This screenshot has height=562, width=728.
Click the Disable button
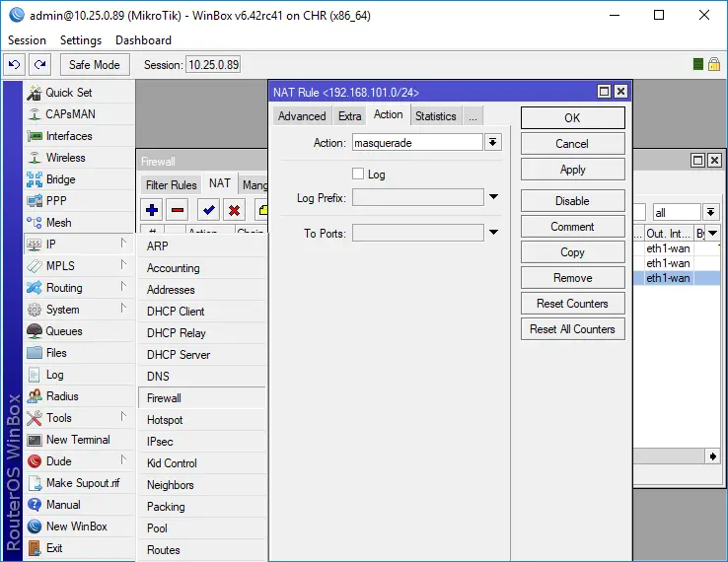click(x=572, y=201)
